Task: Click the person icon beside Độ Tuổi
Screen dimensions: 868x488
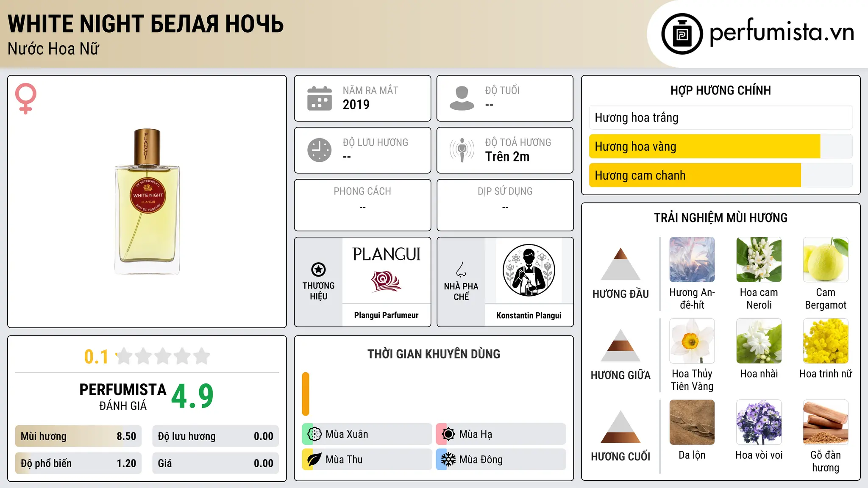Action: click(x=462, y=98)
